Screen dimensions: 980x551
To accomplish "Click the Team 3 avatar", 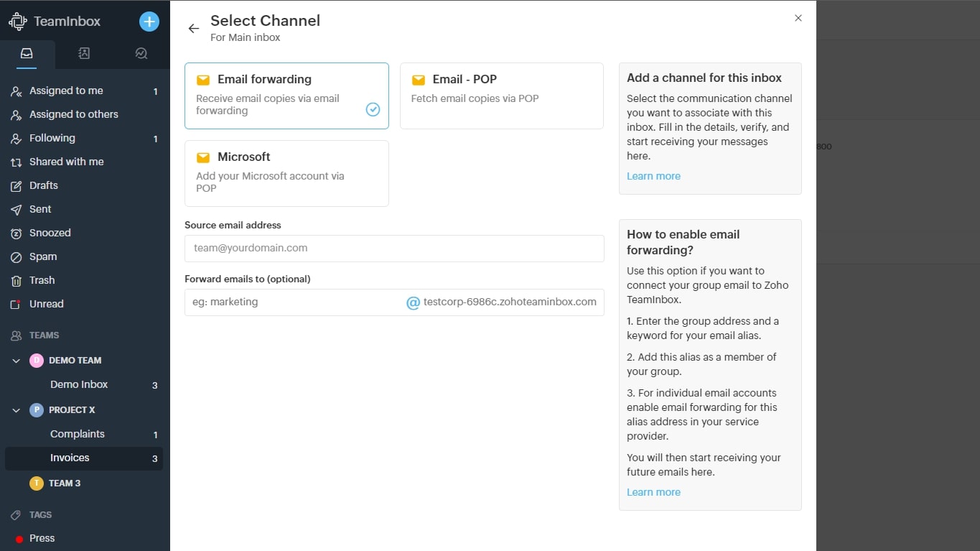I will 37,483.
